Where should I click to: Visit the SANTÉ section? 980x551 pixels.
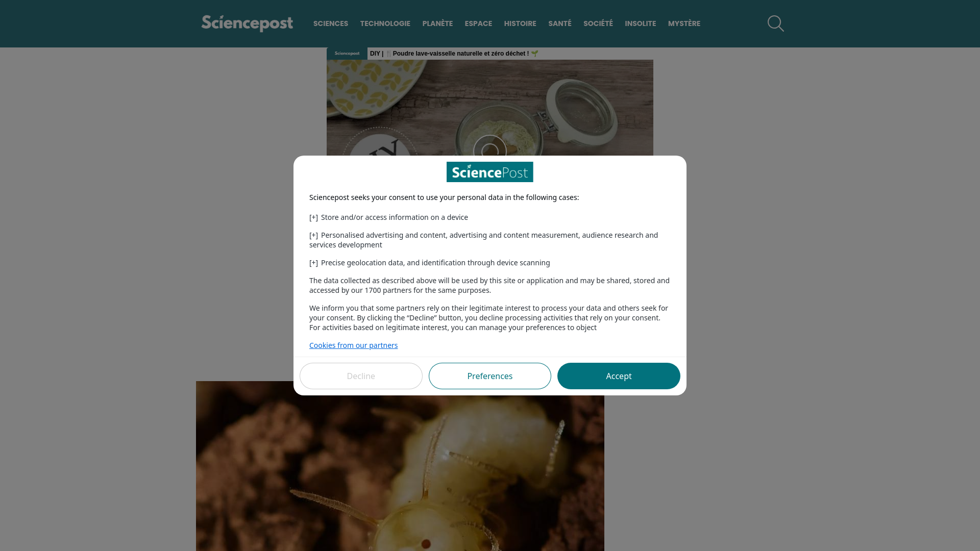point(560,23)
